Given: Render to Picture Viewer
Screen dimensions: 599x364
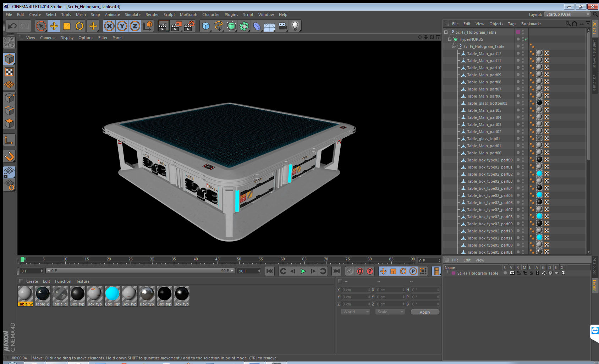Looking at the screenshot, I should coord(176,26).
